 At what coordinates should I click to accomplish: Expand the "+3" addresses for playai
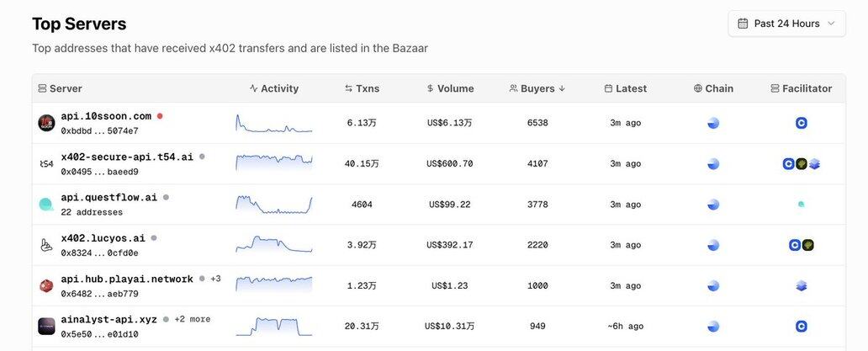point(215,279)
